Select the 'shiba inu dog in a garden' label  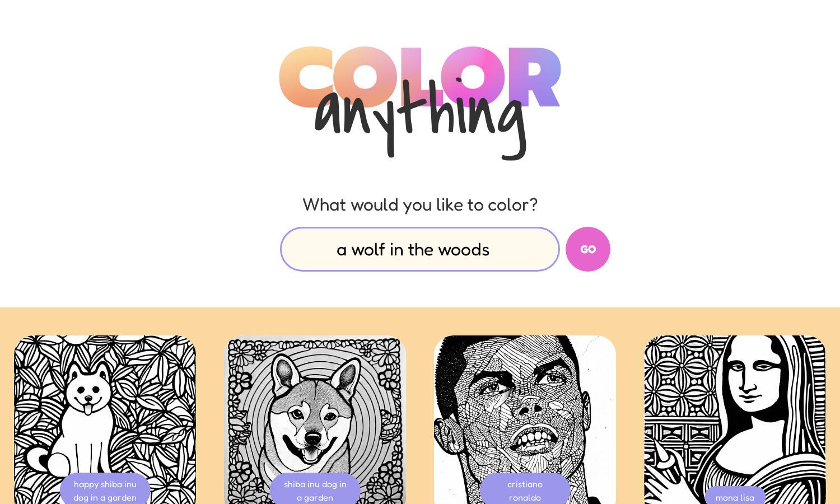tap(315, 491)
